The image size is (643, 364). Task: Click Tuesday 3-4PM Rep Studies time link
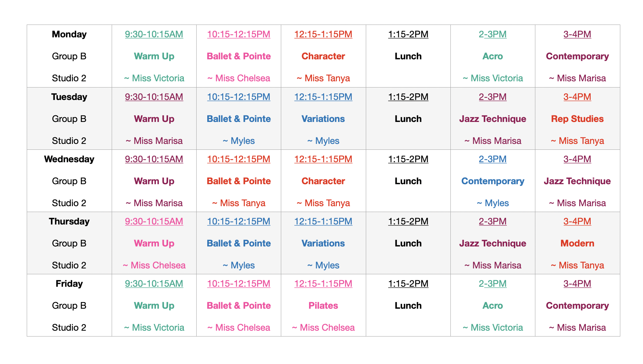(x=577, y=97)
